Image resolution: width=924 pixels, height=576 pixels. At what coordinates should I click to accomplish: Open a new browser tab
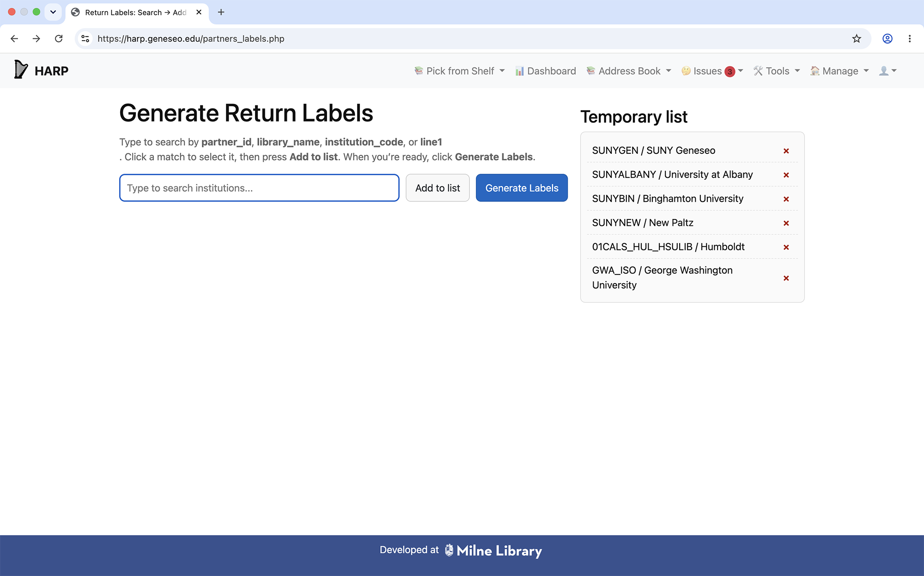pyautogui.click(x=221, y=12)
